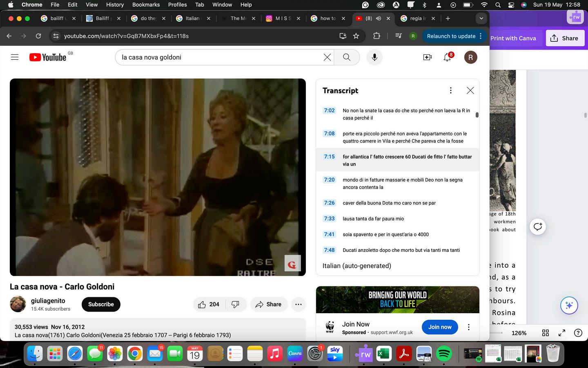Switch to the 'do the' Google tab
The image size is (588, 368).
pos(148,18)
